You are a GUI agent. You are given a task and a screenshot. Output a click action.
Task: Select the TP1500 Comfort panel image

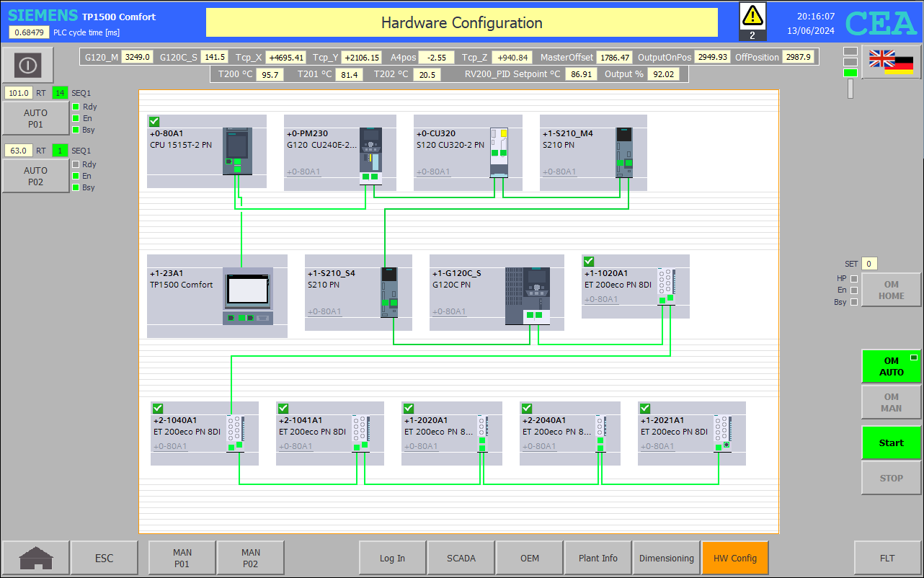click(x=248, y=296)
